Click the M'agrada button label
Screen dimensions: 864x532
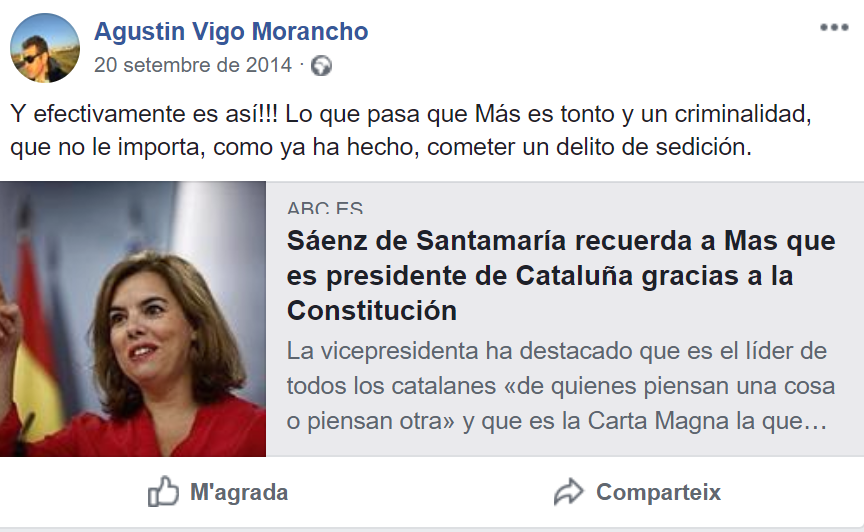239,492
